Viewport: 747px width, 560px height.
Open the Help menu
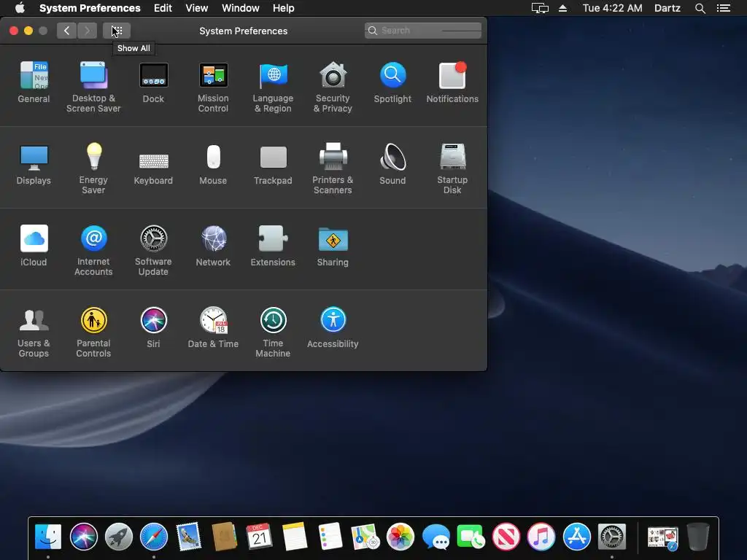point(284,8)
